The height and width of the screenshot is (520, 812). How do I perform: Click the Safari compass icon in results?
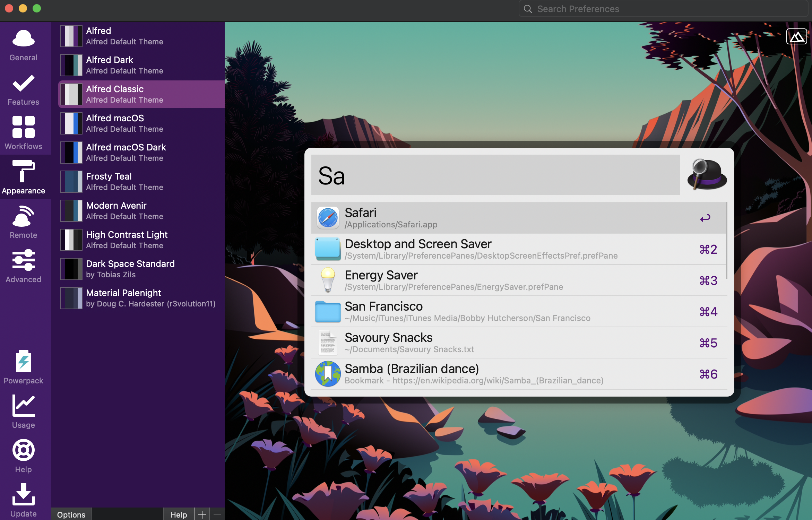click(x=328, y=218)
